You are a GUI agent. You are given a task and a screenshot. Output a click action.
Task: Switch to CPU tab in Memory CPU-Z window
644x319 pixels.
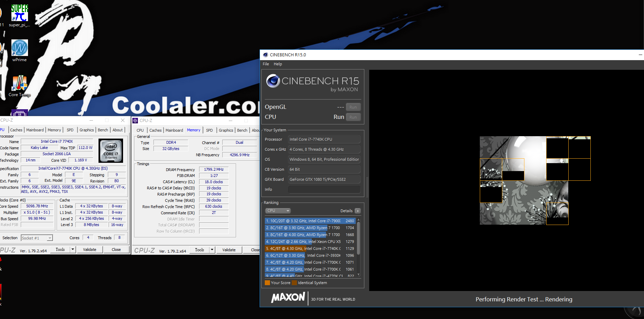(140, 130)
